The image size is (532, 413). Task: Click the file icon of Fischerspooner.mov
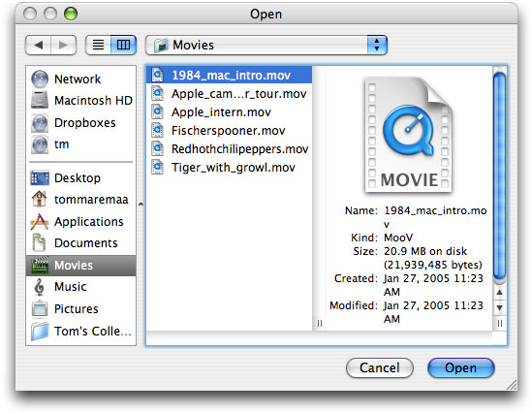[x=157, y=130]
